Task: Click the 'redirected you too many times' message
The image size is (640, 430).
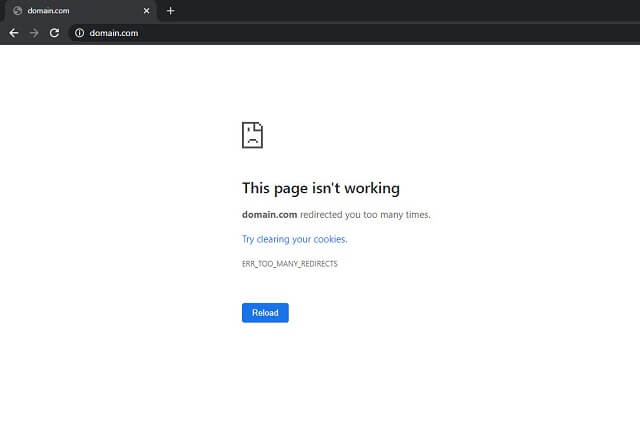Action: pyautogui.click(x=365, y=215)
